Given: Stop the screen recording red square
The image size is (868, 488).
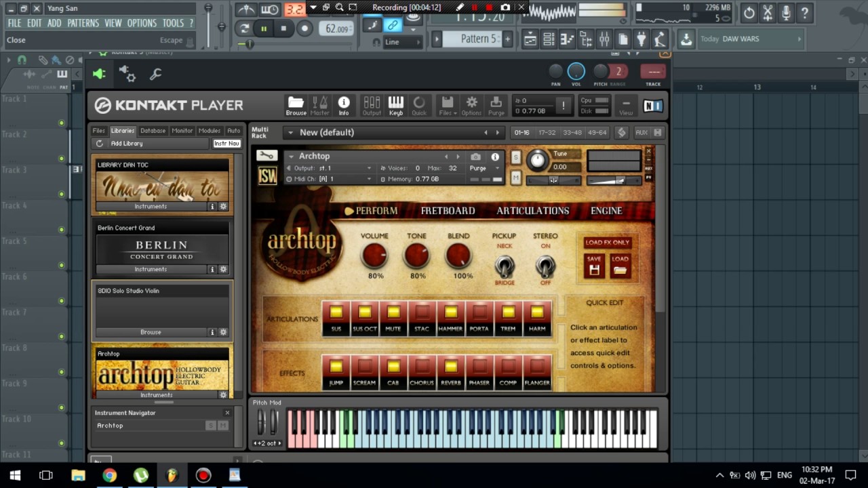Looking at the screenshot, I should (489, 7).
